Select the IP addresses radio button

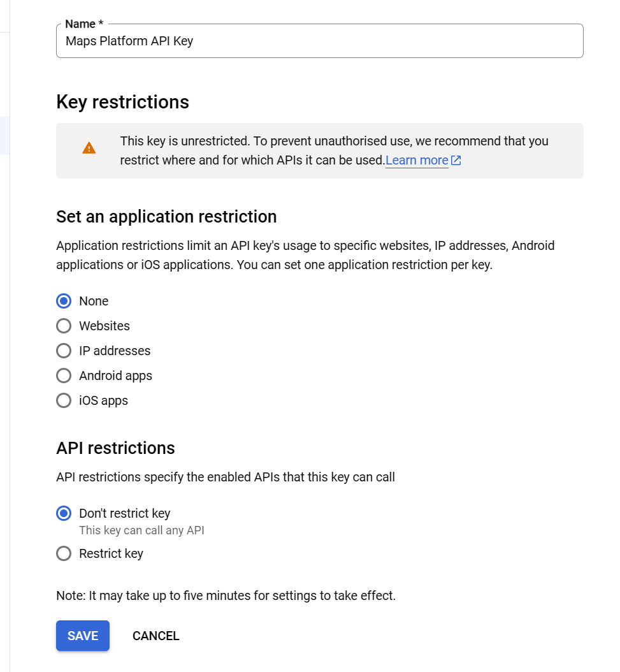(64, 351)
